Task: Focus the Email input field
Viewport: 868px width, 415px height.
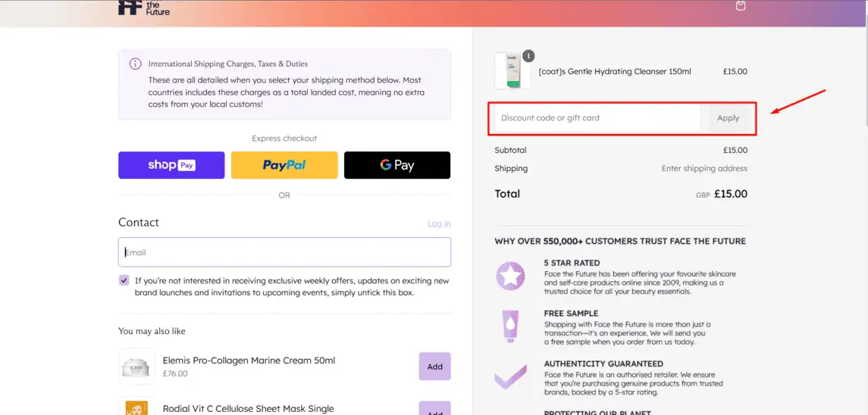Action: click(284, 252)
